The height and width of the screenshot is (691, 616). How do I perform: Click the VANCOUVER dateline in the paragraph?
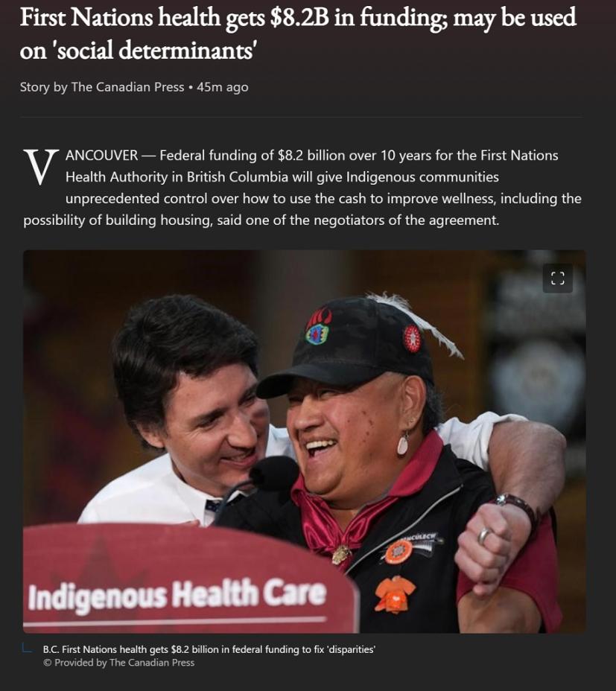[102, 156]
